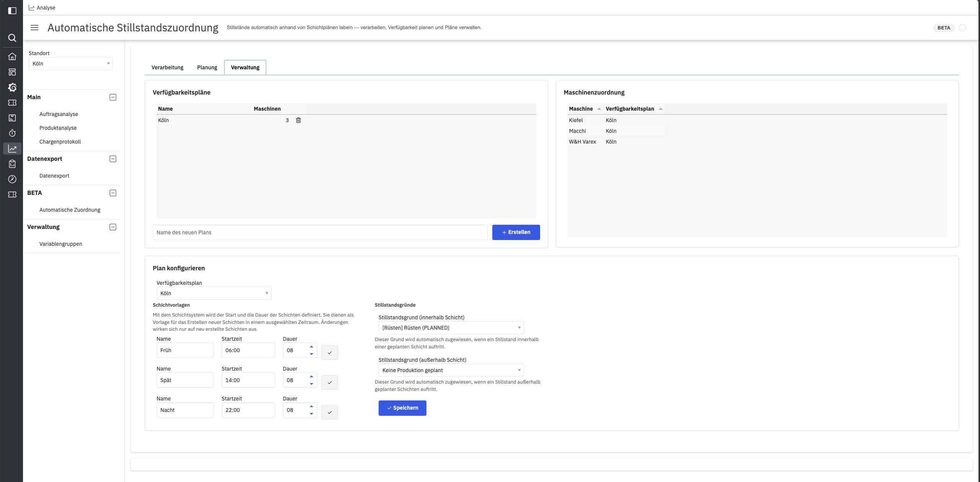Open Produktanalyse in side menu

coord(58,128)
